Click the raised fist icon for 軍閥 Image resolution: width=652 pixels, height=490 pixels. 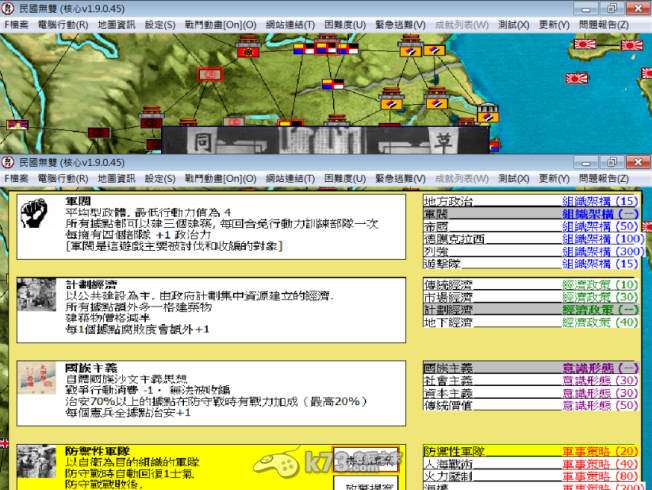(34, 213)
